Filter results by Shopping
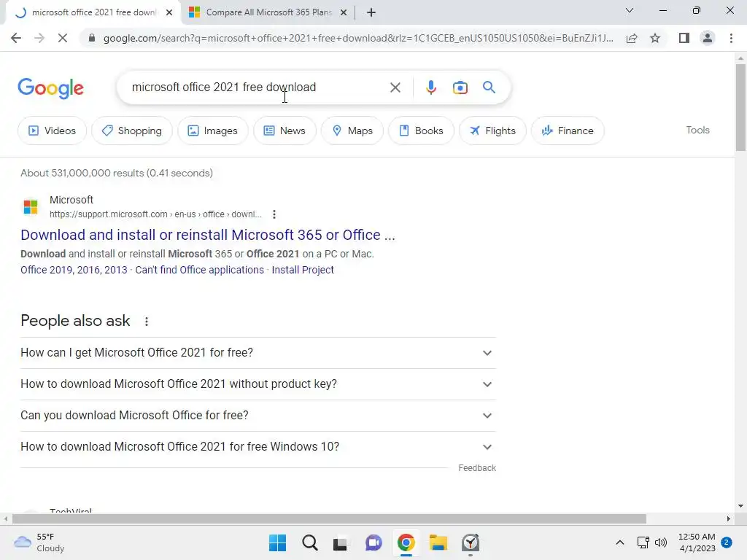 [x=132, y=131]
